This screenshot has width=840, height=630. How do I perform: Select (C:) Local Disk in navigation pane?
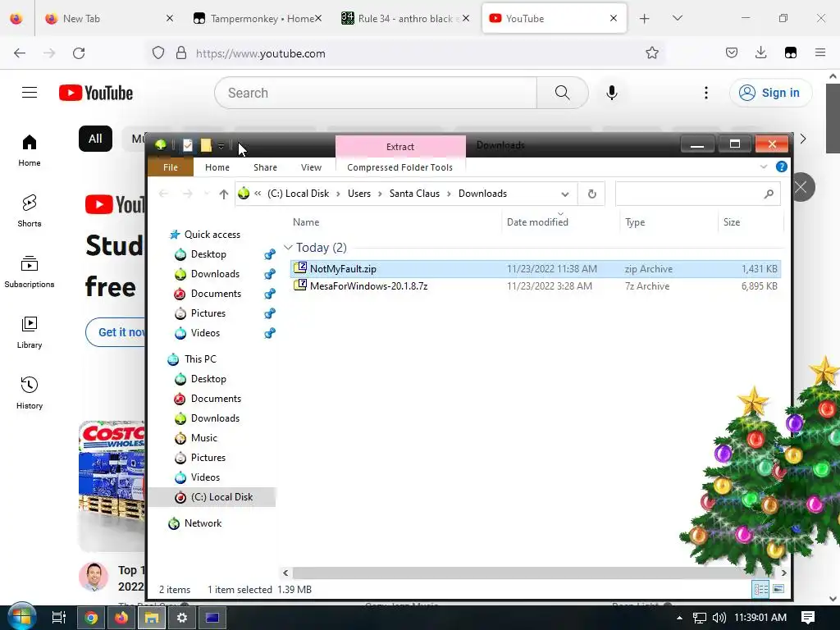tap(212, 497)
